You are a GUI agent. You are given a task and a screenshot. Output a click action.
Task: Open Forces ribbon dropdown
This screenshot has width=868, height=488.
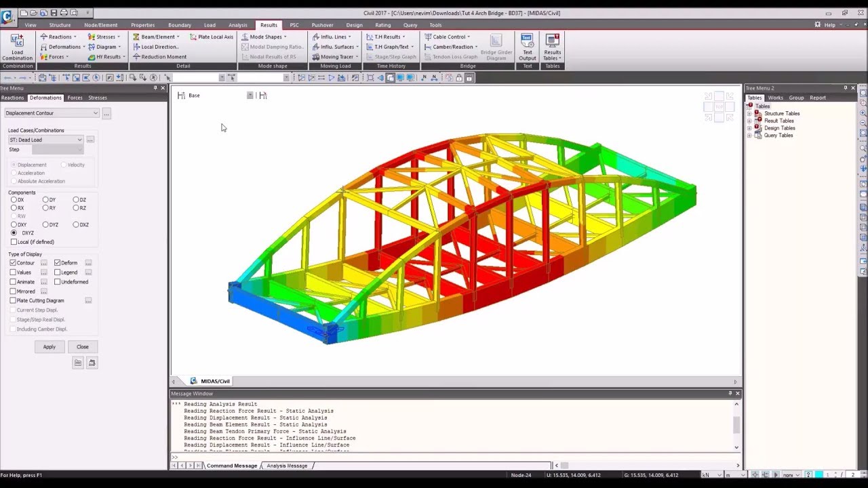point(54,57)
